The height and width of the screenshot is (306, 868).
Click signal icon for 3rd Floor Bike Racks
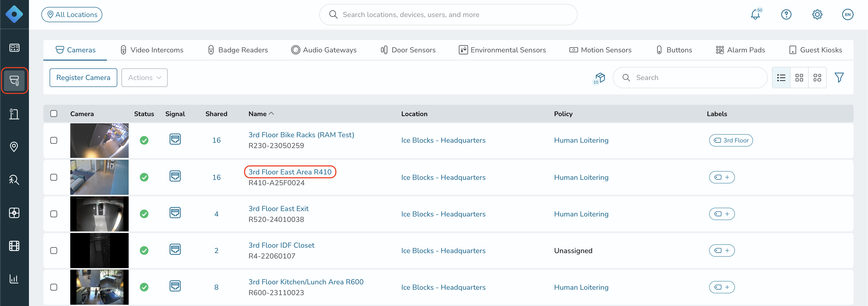175,139
